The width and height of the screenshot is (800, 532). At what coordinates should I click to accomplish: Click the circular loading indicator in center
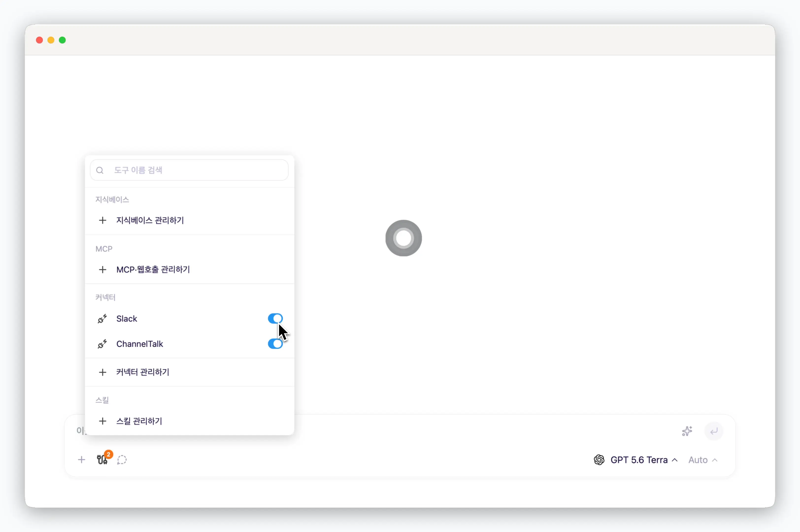click(x=403, y=238)
